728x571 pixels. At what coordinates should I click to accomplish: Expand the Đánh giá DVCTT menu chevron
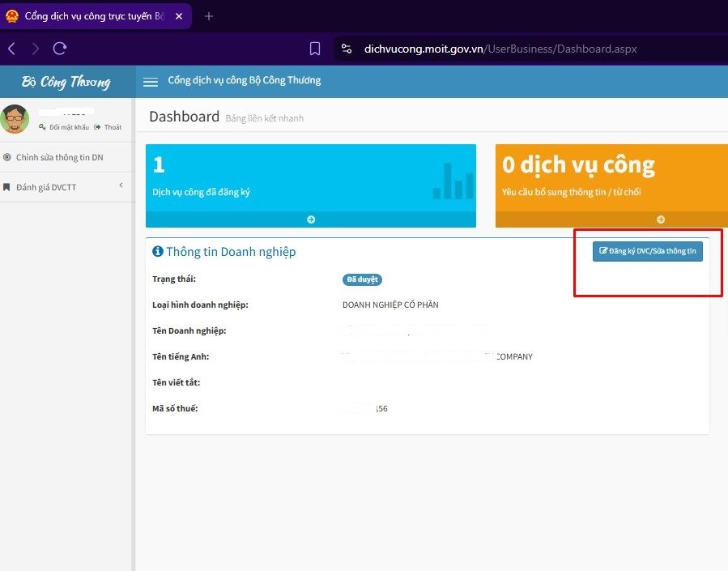[x=121, y=186]
